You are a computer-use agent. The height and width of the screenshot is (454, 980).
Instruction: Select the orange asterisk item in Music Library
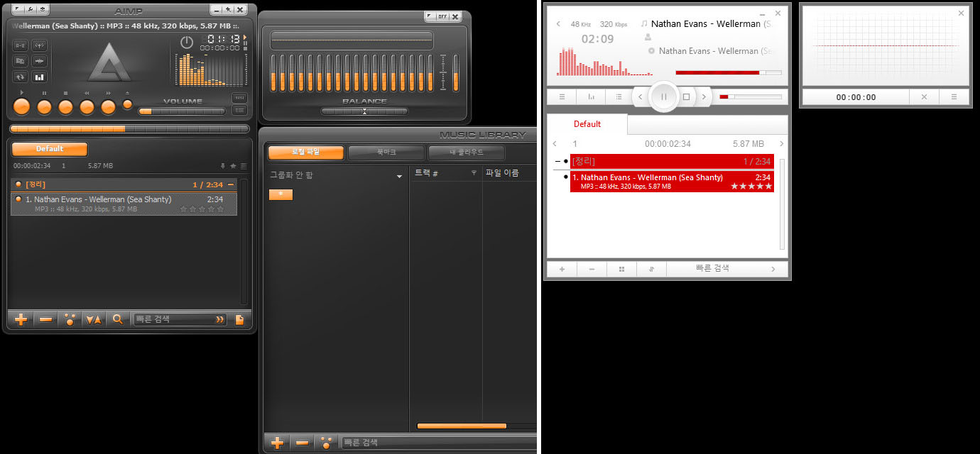[x=281, y=194]
